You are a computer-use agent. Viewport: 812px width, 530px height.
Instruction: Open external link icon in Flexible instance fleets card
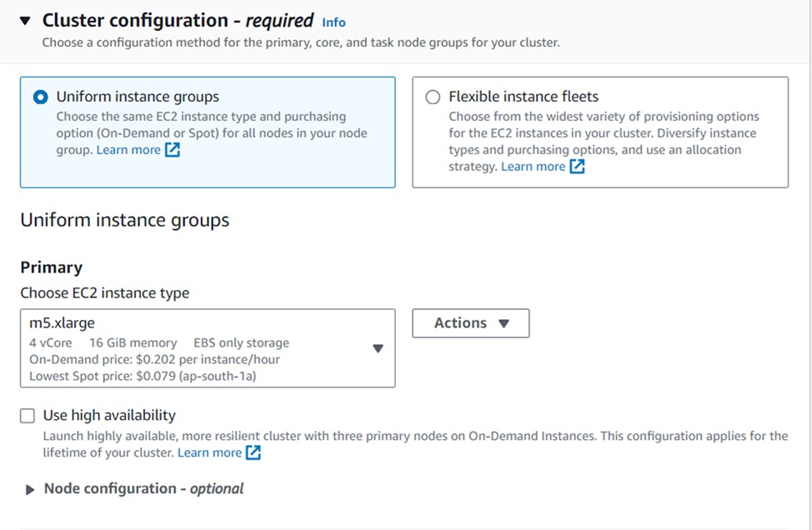[577, 167]
